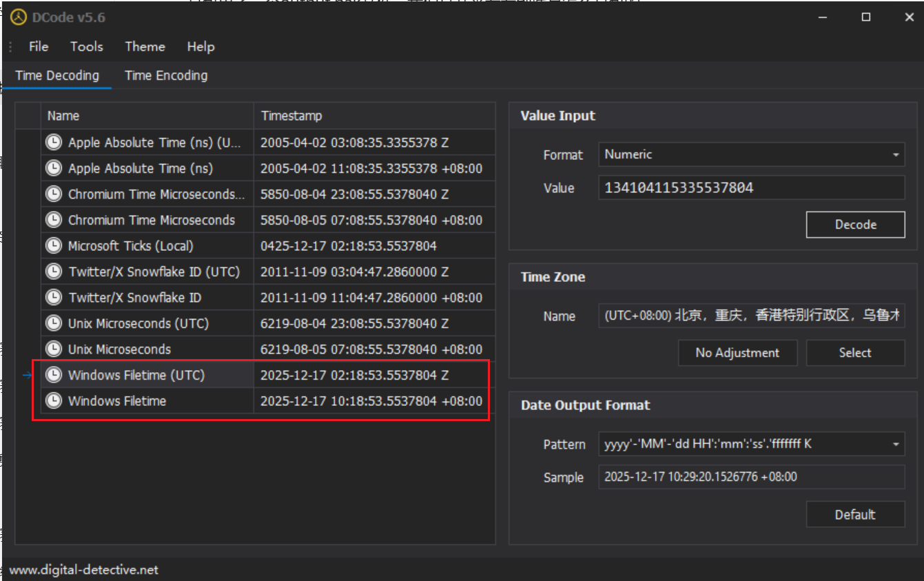Open the Theme menu
Screen dimensions: 924x581
point(145,47)
